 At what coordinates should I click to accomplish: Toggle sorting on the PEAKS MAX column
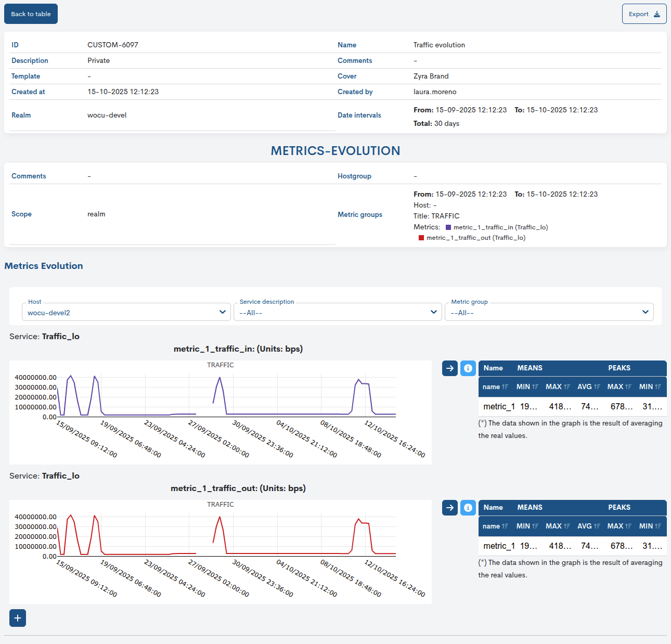627,387
